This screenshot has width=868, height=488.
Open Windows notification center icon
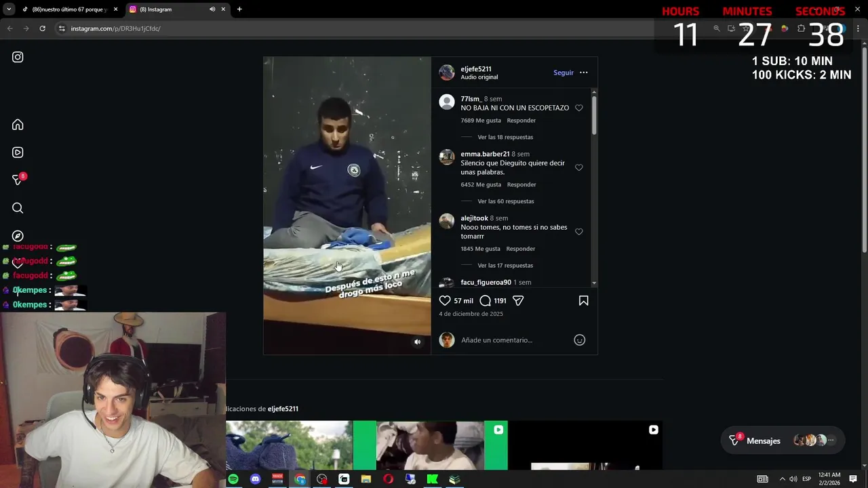pos(853,479)
